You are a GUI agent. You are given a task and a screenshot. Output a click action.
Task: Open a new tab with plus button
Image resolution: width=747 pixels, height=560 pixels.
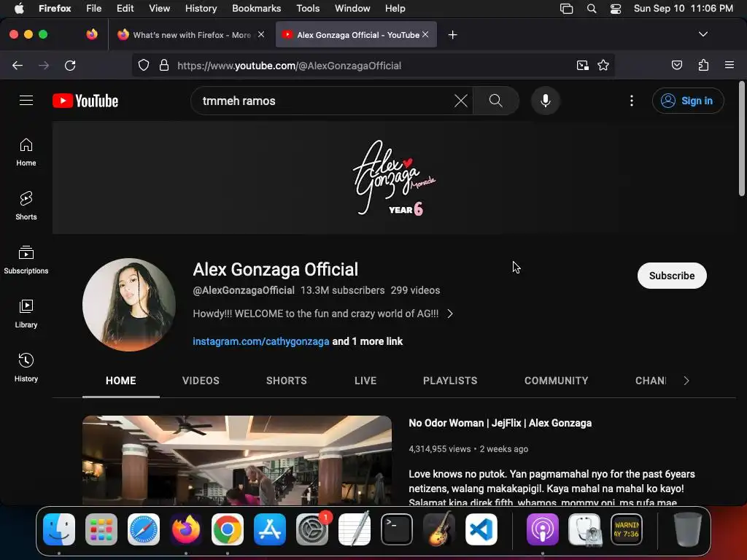click(452, 35)
